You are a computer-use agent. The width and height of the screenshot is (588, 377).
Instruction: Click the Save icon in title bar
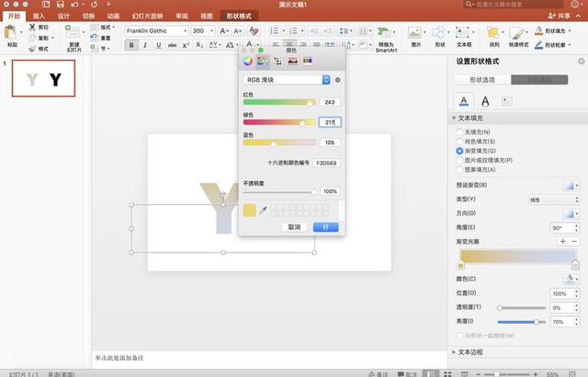tap(61, 5)
